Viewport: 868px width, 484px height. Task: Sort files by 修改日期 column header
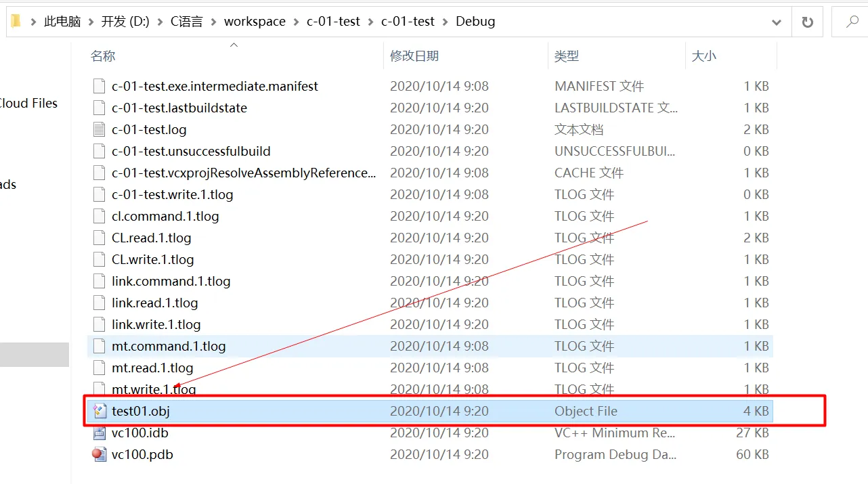pos(414,56)
